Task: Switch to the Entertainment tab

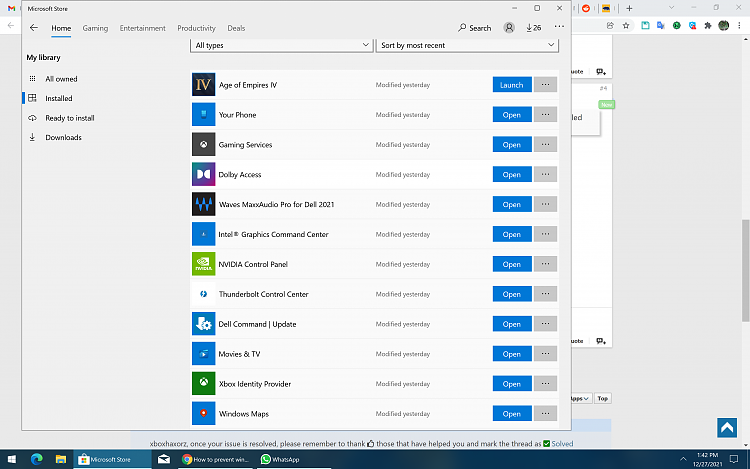Action: 143,28
